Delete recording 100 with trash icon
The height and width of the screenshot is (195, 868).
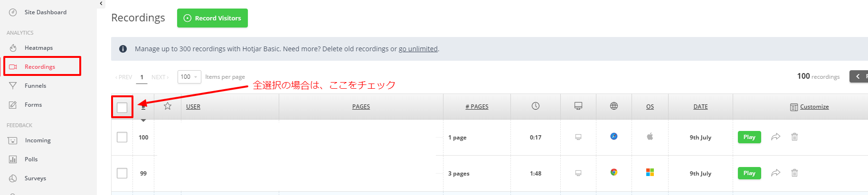[794, 137]
